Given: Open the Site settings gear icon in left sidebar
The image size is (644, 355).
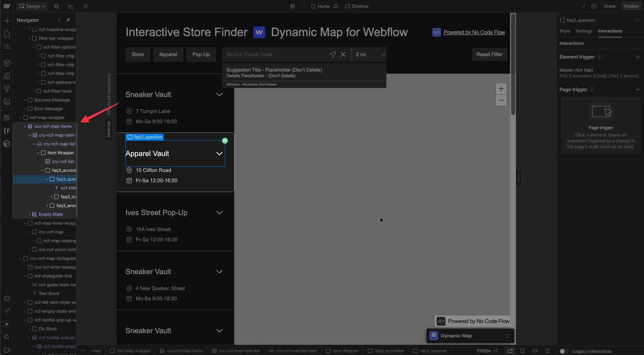Looking at the screenshot, I should coord(7,298).
